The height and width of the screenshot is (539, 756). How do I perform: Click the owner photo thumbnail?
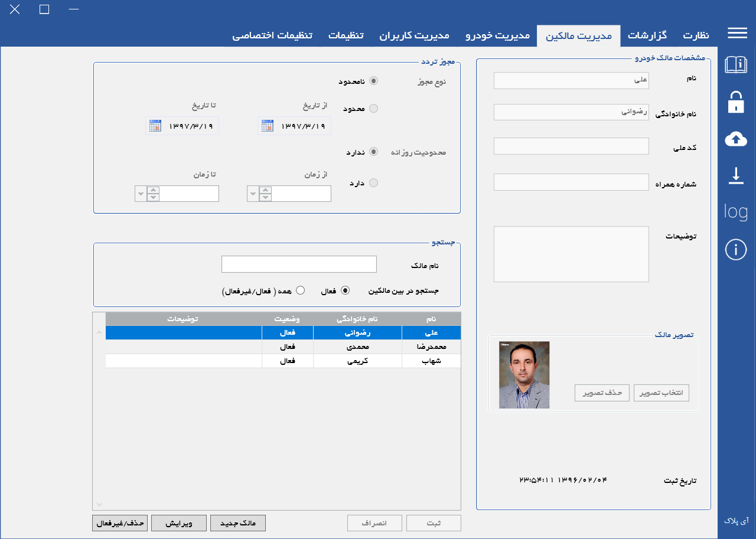pos(524,375)
